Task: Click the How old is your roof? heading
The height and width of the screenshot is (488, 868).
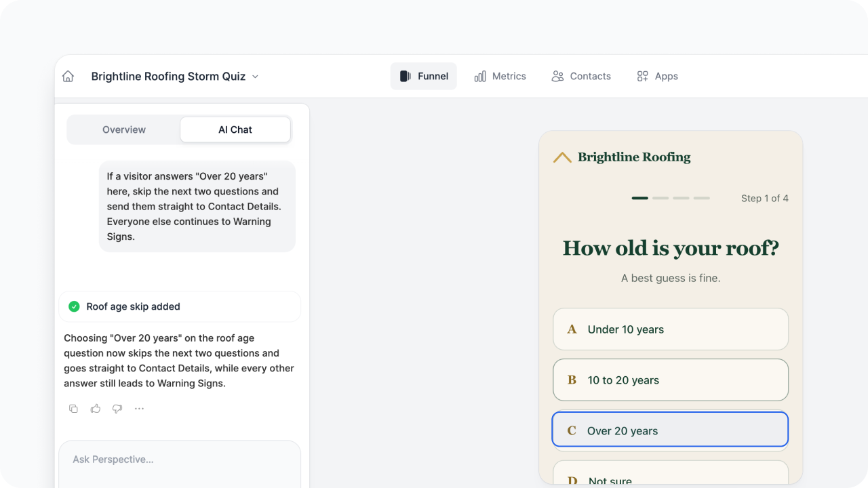Action: coord(671,248)
